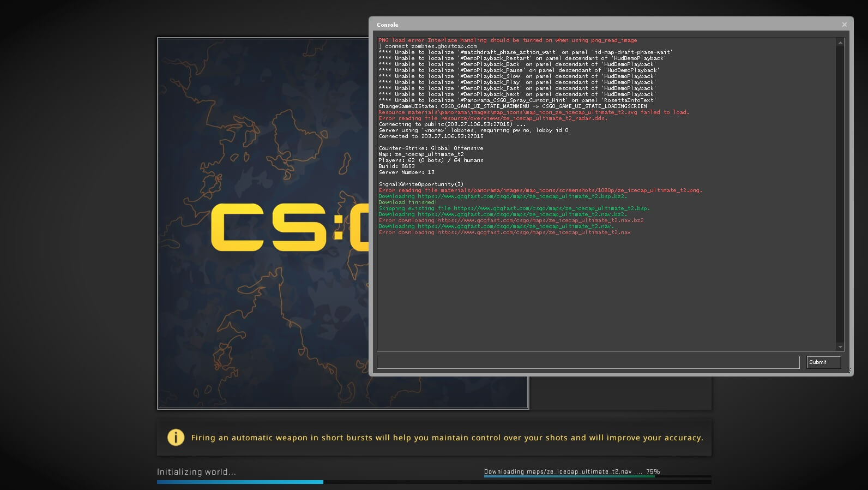This screenshot has height=490, width=868.
Task: Click the console window resize grip
Action: coord(848,371)
